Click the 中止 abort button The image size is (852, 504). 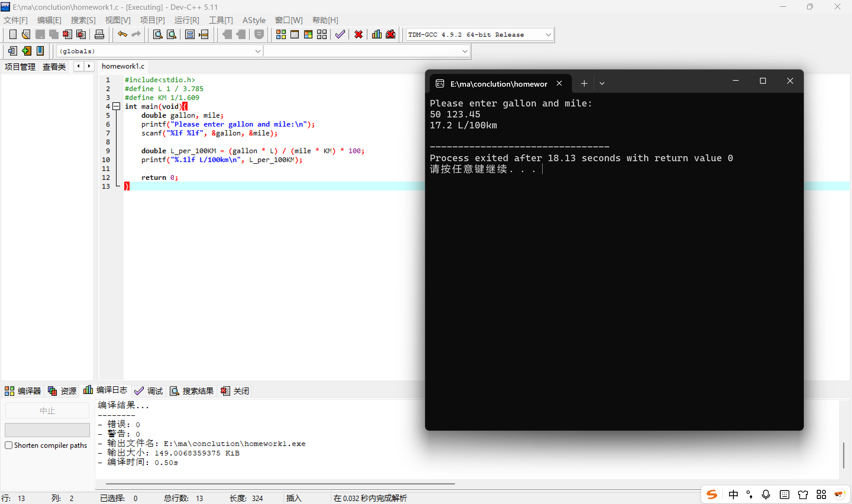click(x=47, y=411)
